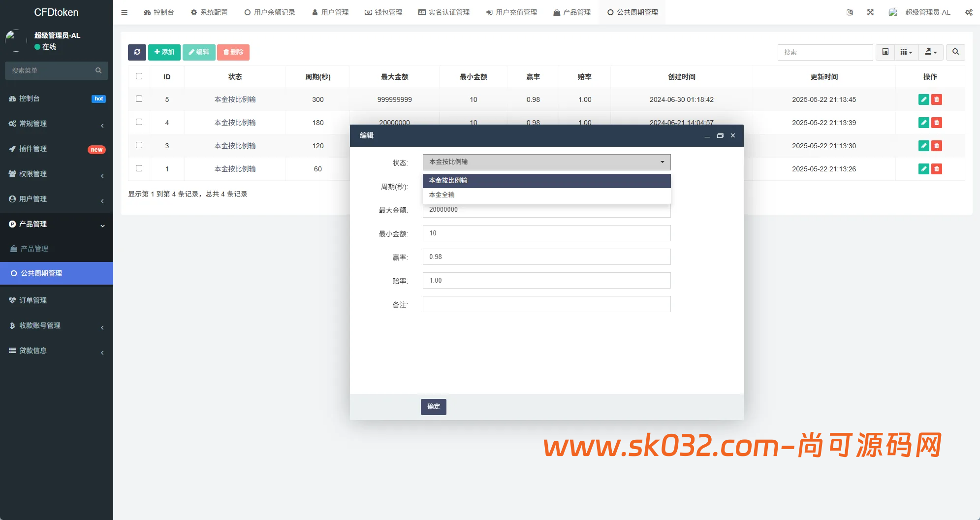Screen dimensions: 980x520
Task: Click 确定 to confirm the edit dialog
Action: click(434, 407)
